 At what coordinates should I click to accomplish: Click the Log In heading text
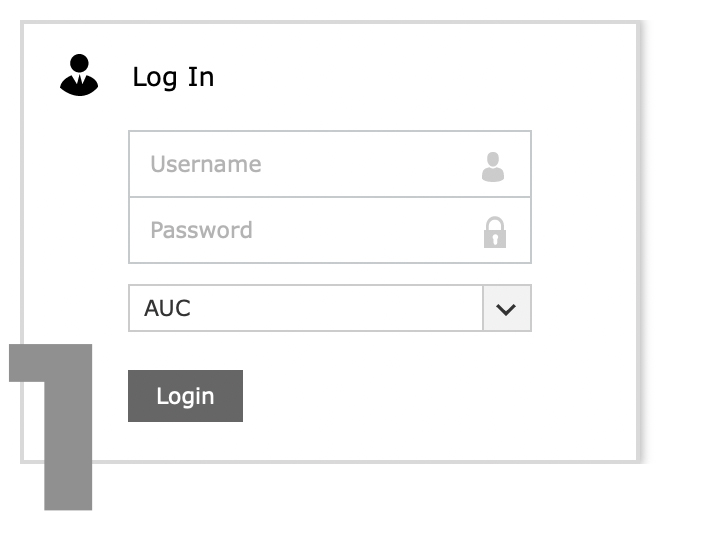coord(173,77)
